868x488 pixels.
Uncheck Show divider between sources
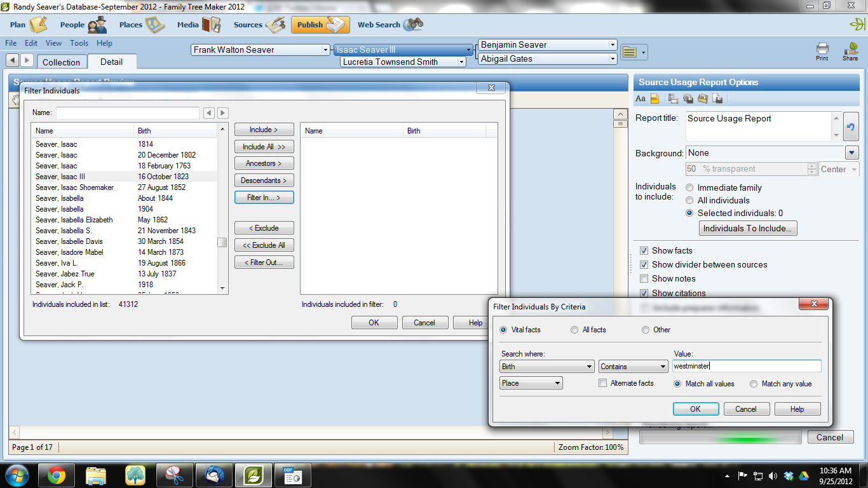[x=644, y=265]
